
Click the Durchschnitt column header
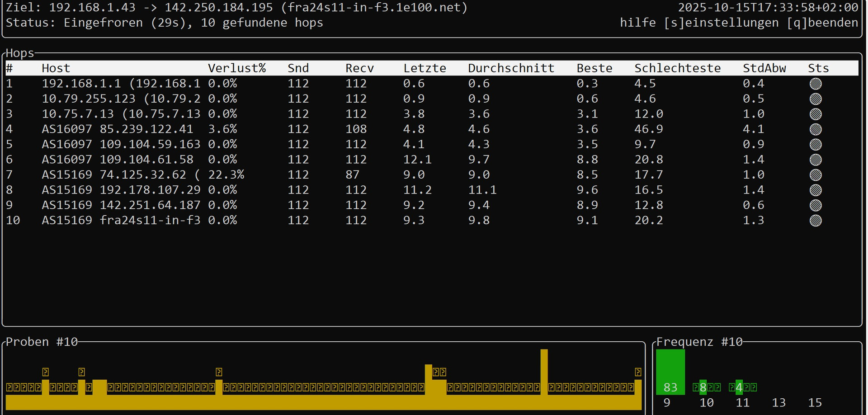(x=511, y=68)
